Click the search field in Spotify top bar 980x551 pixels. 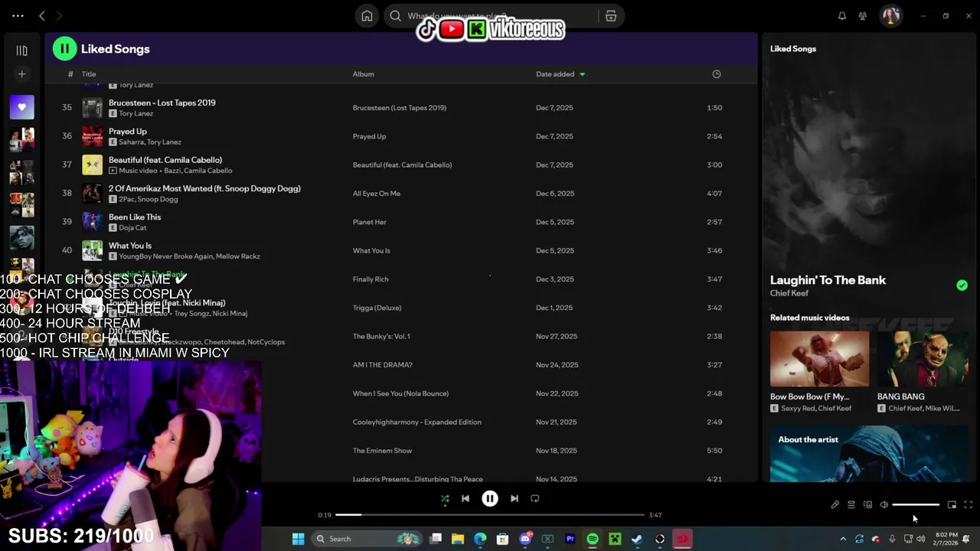(491, 16)
